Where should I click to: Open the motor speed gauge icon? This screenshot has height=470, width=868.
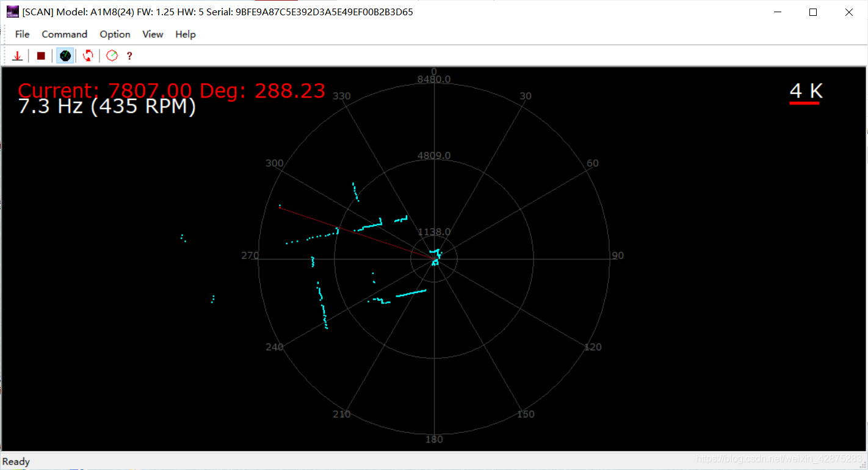pos(112,56)
